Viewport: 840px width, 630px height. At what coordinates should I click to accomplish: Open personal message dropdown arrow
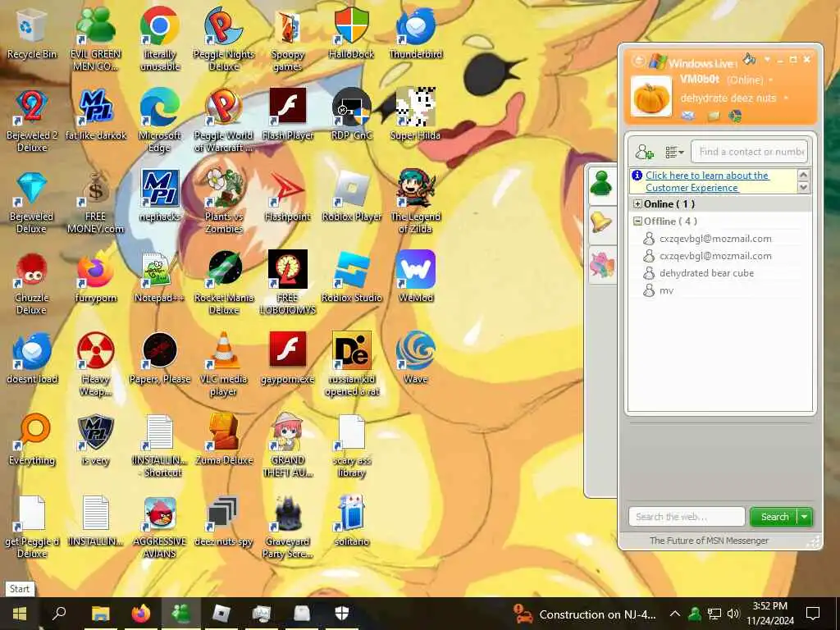pos(787,98)
